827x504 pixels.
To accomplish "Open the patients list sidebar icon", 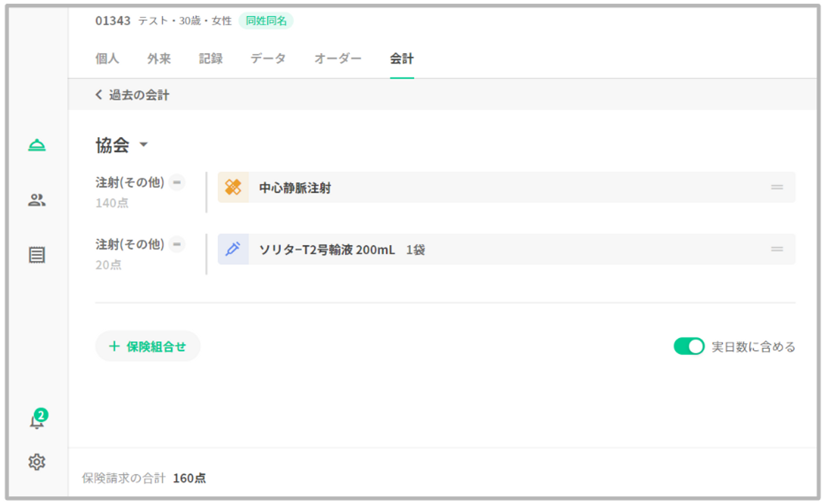I will [37, 200].
